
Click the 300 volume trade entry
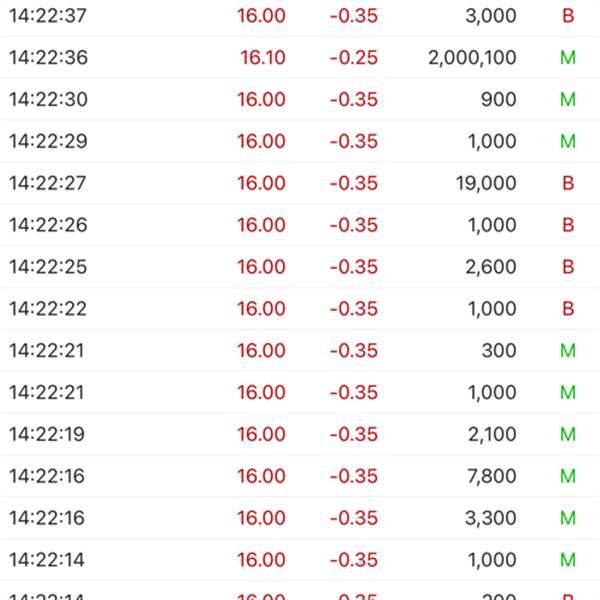(x=498, y=351)
